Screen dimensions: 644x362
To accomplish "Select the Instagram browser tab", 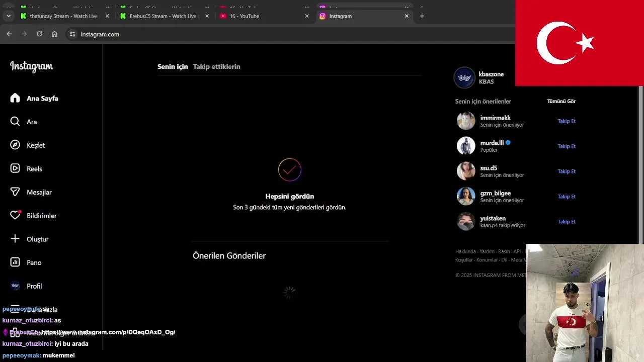I will point(364,16).
